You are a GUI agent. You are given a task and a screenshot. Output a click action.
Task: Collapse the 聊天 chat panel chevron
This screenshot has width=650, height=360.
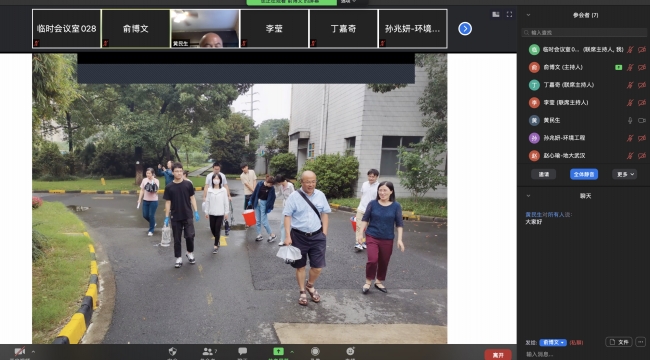[x=528, y=196]
